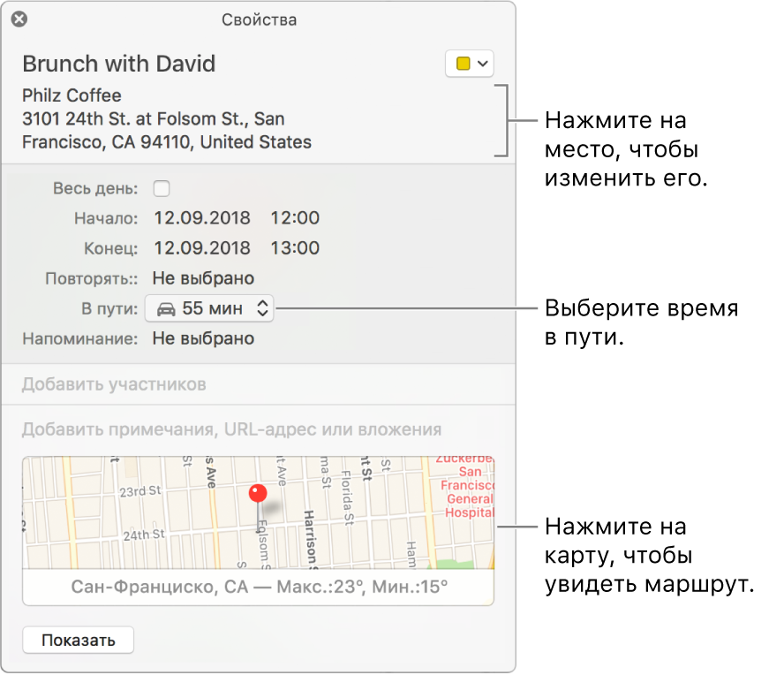Change the end date next to Конец
This screenshot has width=784, height=675.
coord(202,248)
